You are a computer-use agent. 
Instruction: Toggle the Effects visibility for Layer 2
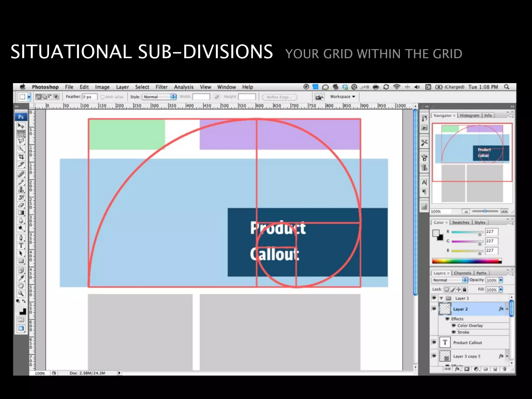(447, 319)
